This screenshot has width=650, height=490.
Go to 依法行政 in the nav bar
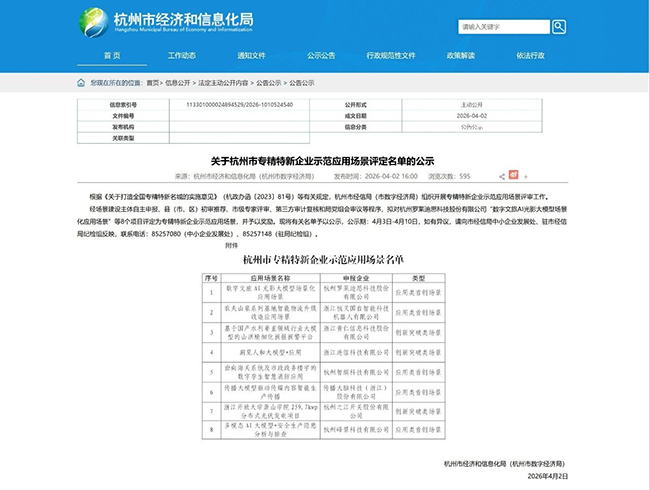[531, 55]
